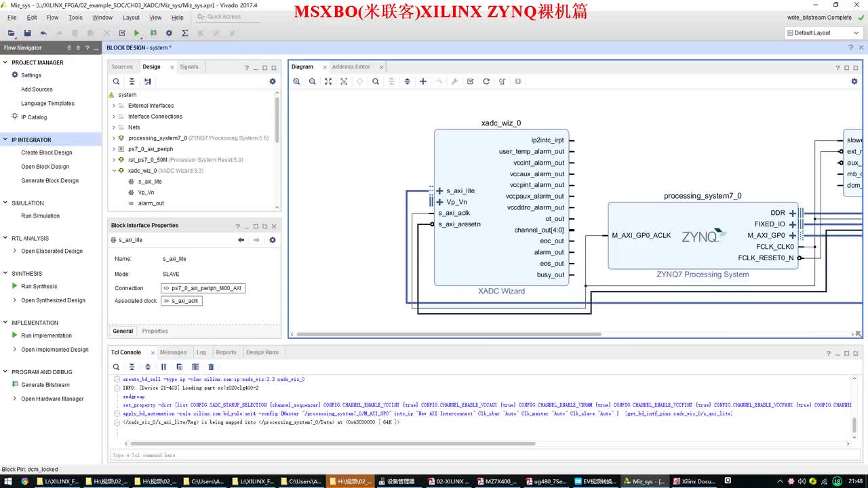Collapse the xadc_wiz_0 tree node
Viewport: 868px width, 488px height.
tap(113, 171)
